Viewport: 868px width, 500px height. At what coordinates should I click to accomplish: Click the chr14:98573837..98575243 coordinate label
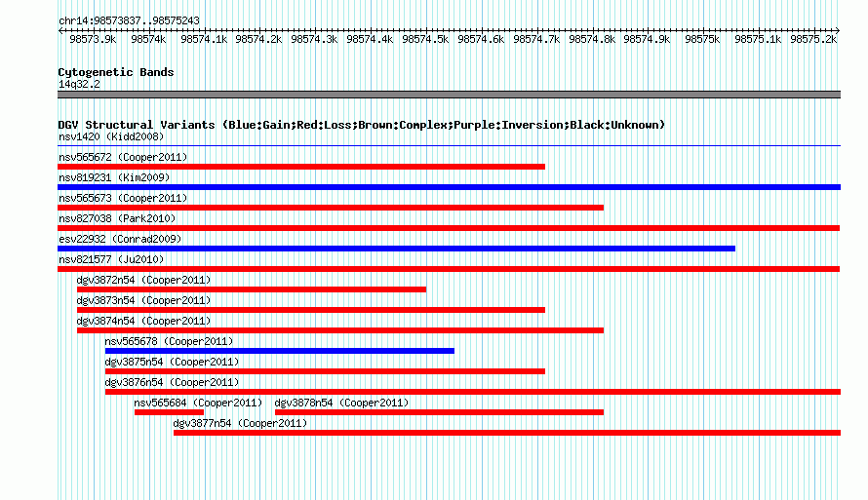[129, 21]
